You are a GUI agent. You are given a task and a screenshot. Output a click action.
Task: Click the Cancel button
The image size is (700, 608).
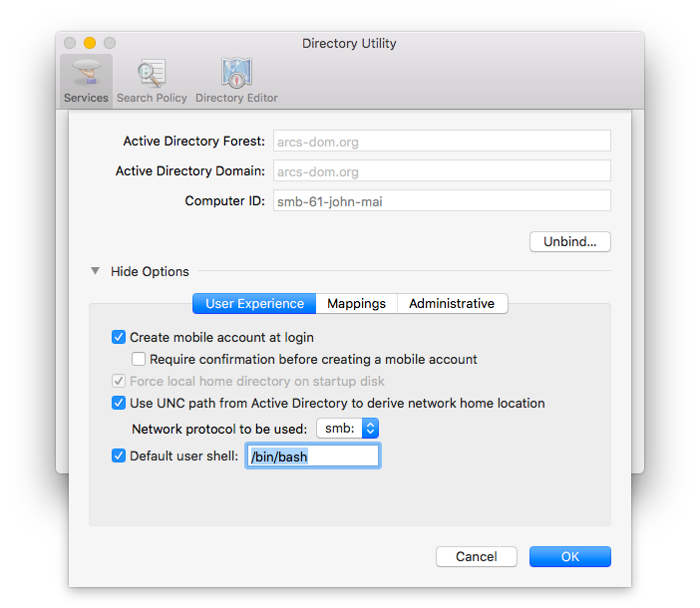477,557
